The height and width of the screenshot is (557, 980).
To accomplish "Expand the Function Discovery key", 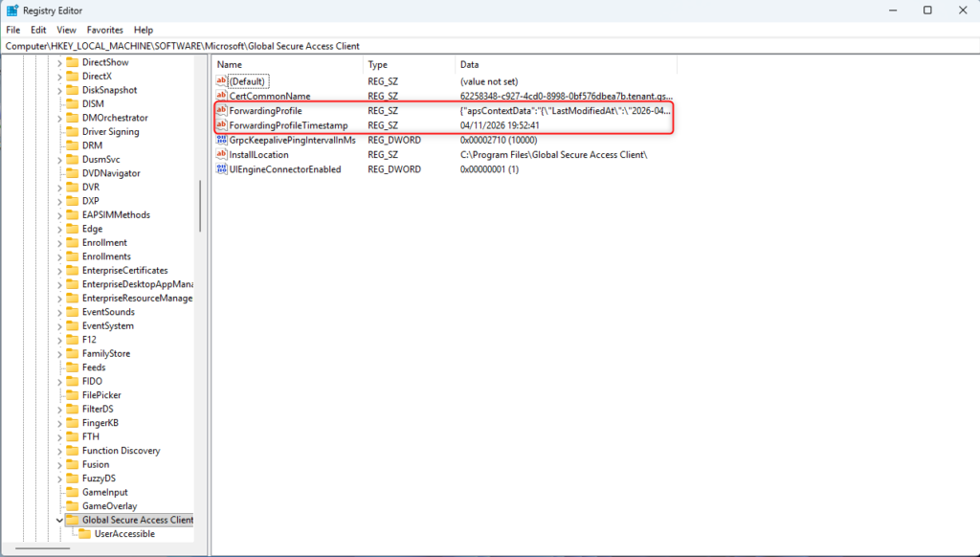I will tap(59, 451).
